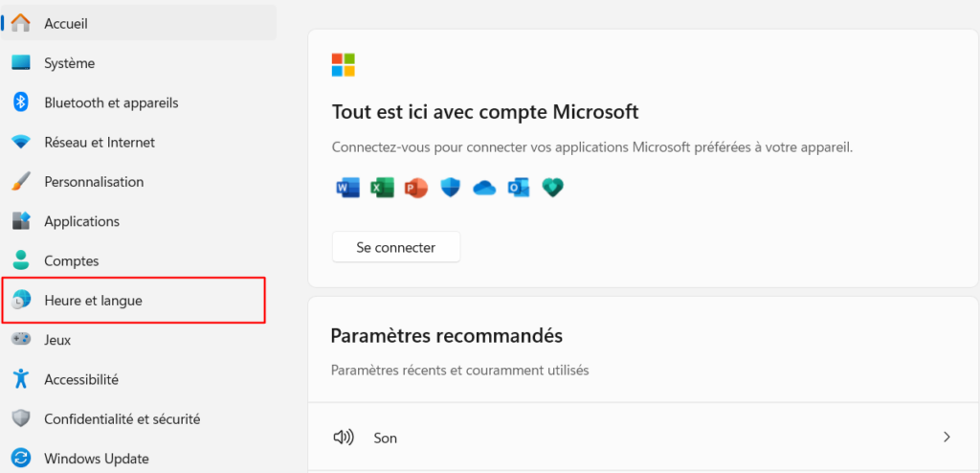
Task: Click the Accueil home icon
Action: [x=21, y=23]
